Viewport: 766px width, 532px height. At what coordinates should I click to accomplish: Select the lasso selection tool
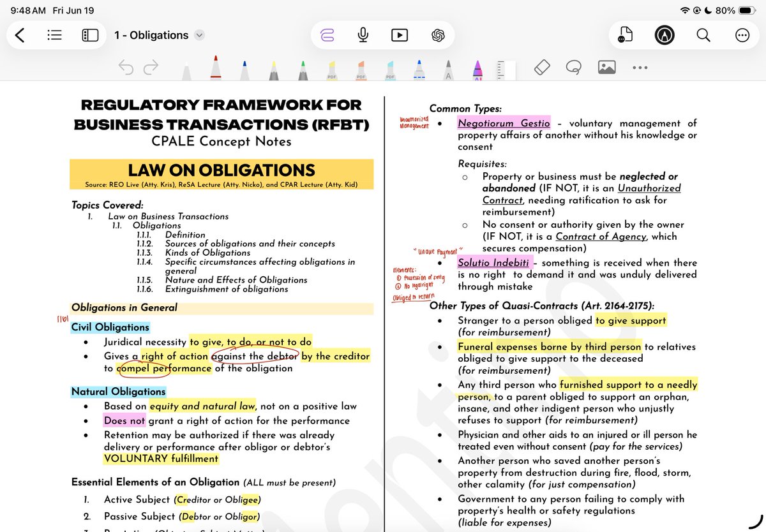pos(574,67)
